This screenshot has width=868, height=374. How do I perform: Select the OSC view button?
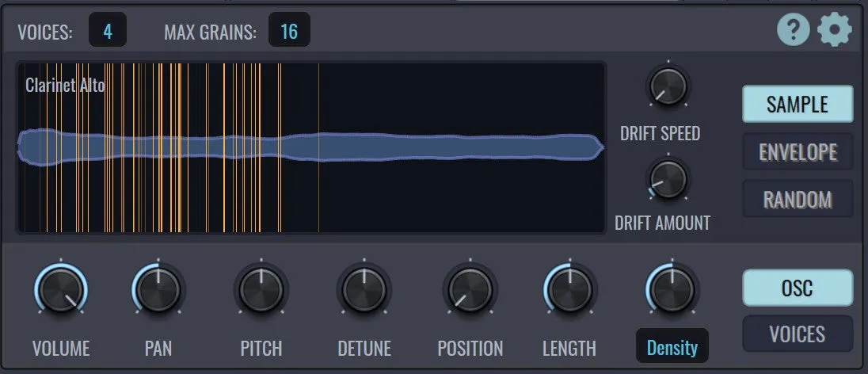(798, 288)
